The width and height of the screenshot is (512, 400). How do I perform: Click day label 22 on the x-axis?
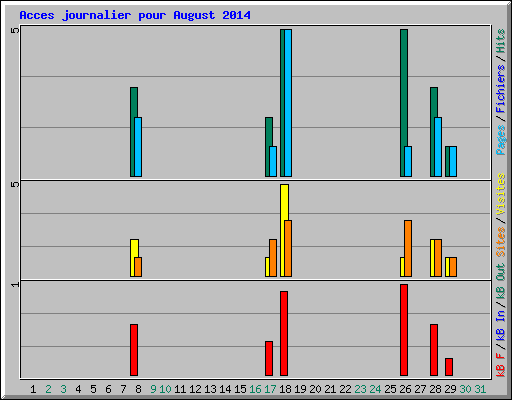(x=345, y=389)
